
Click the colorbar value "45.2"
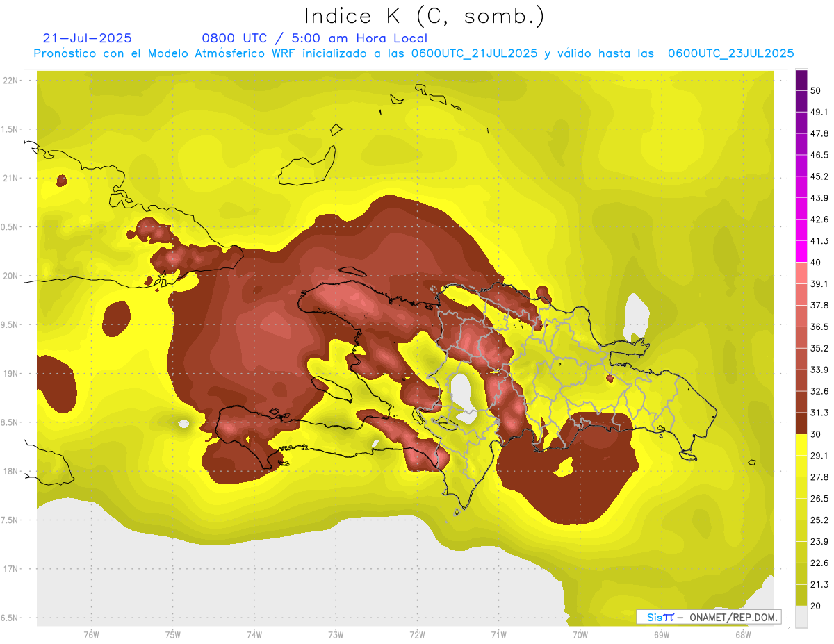819,176
